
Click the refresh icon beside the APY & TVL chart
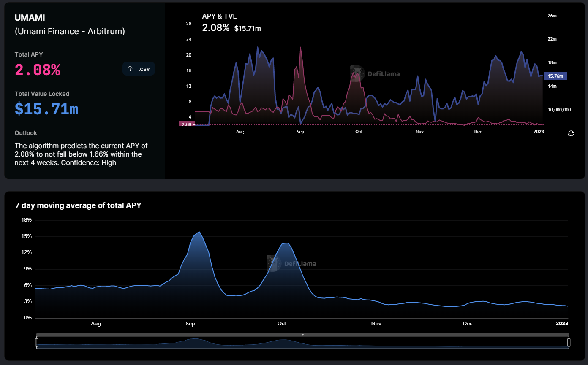(x=571, y=133)
